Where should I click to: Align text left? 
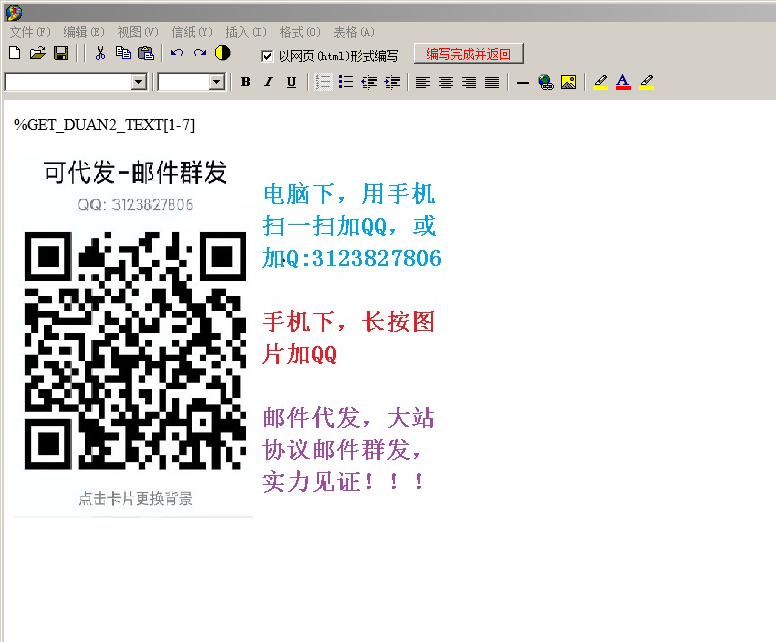[423, 82]
